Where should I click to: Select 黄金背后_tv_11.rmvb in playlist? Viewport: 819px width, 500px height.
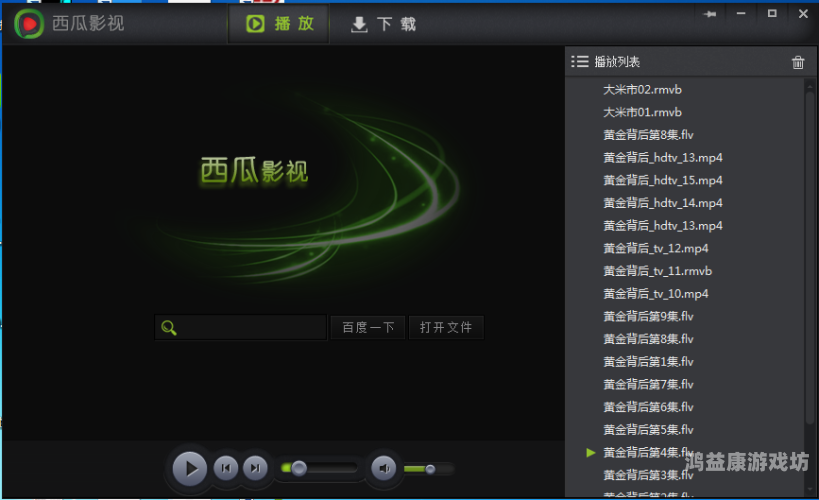(x=657, y=271)
